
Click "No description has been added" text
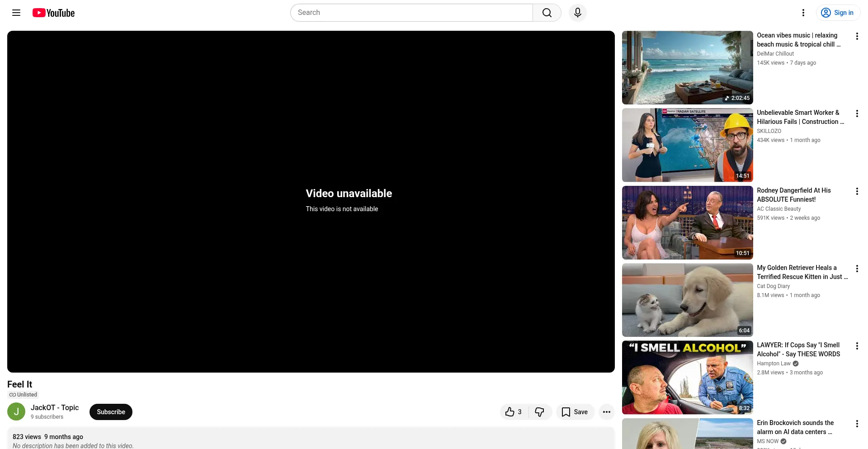point(73,446)
